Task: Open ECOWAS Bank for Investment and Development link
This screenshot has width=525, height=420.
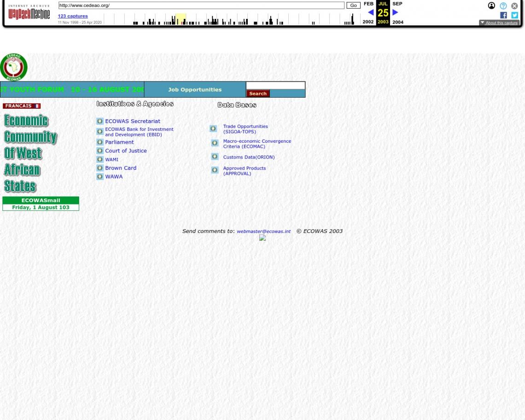Action: click(139, 132)
